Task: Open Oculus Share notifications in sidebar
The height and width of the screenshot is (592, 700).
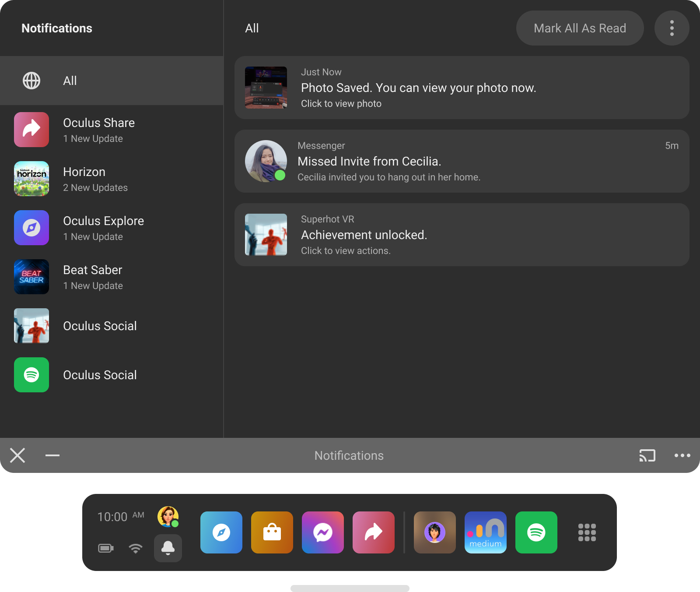Action: pos(112,130)
